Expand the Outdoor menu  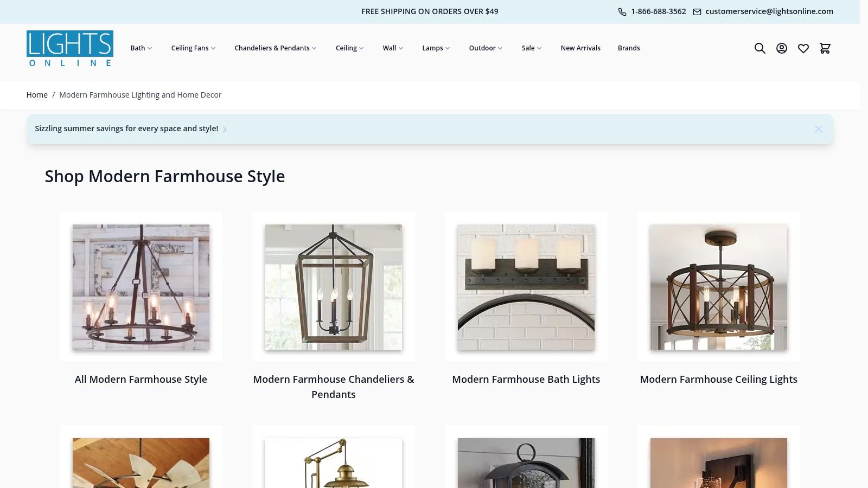pos(486,48)
